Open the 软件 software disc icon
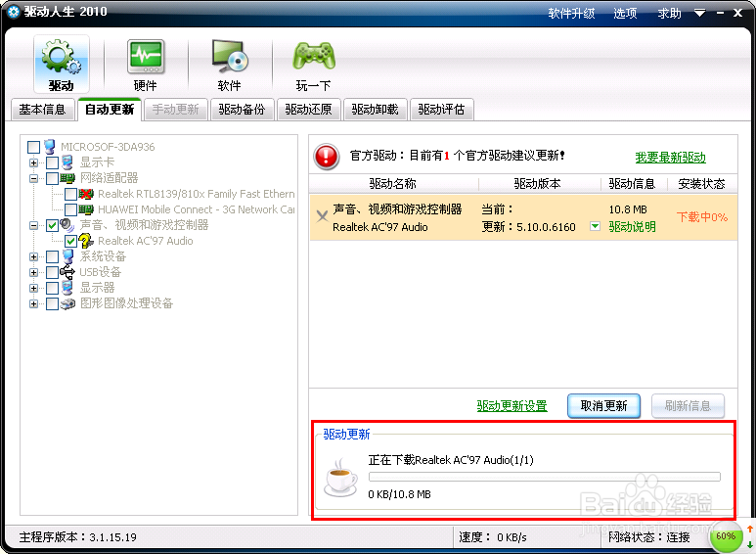 [x=230, y=65]
